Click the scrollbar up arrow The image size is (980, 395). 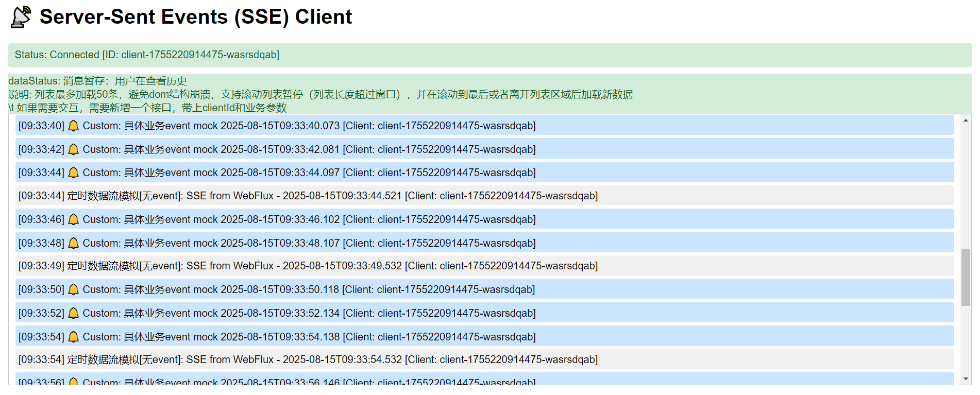(966, 121)
